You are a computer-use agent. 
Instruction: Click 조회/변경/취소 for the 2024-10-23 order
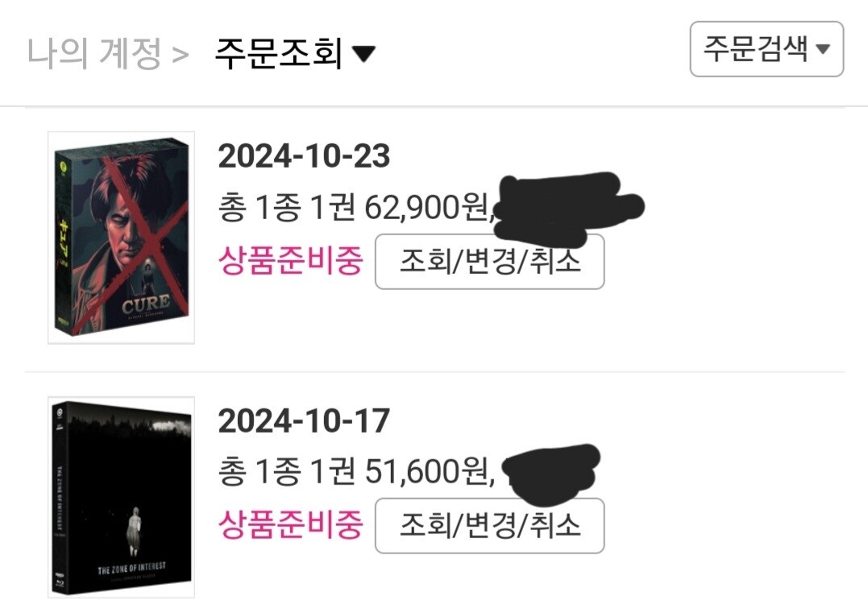click(x=489, y=261)
